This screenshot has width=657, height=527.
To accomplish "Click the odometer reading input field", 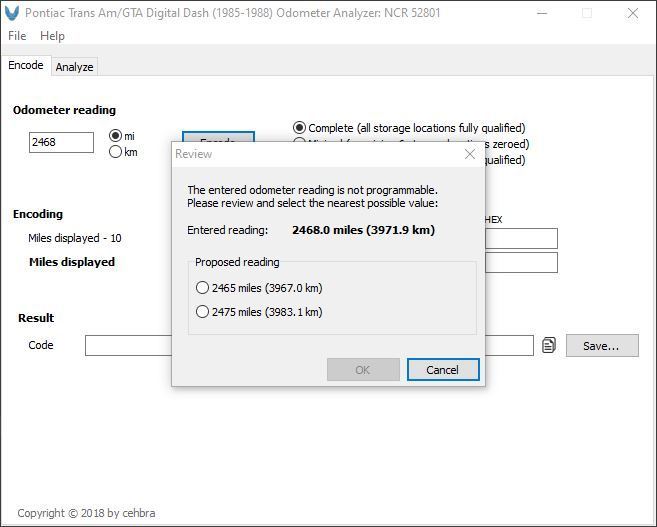I will 61,142.
